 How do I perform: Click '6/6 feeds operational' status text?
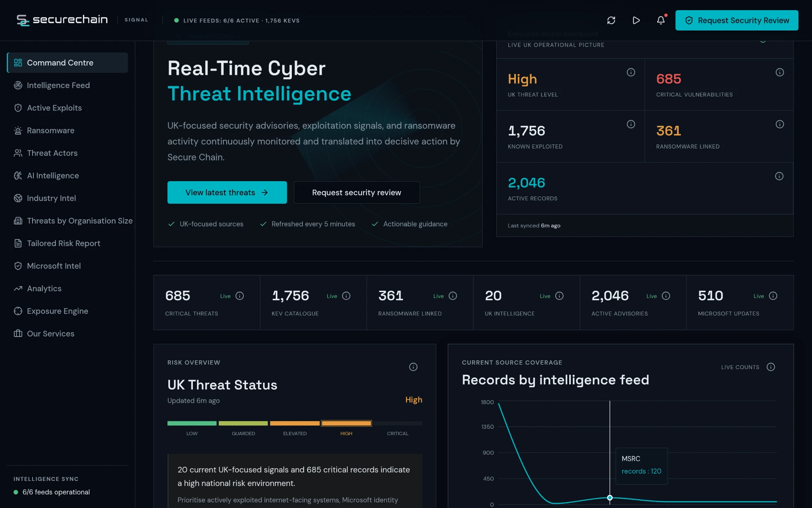click(x=56, y=492)
